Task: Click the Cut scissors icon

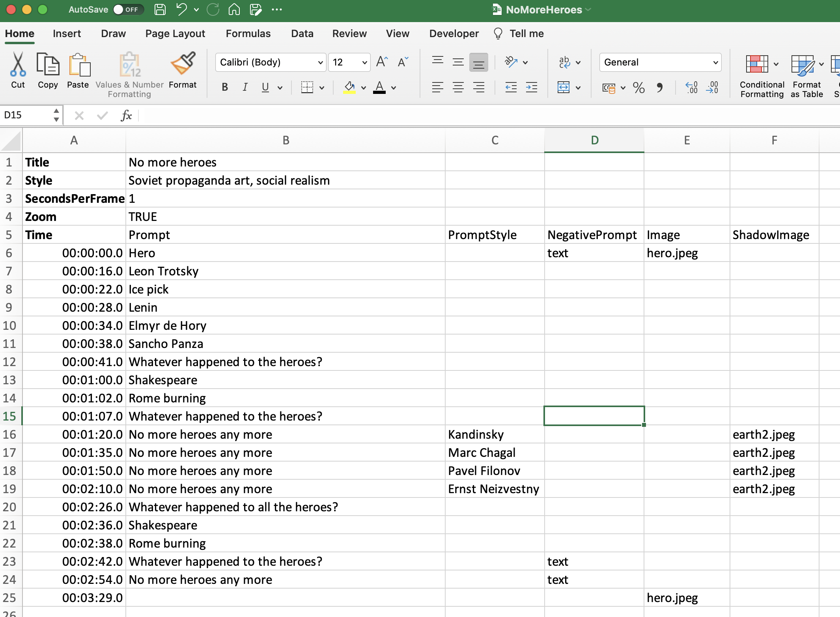Action: pyautogui.click(x=18, y=64)
